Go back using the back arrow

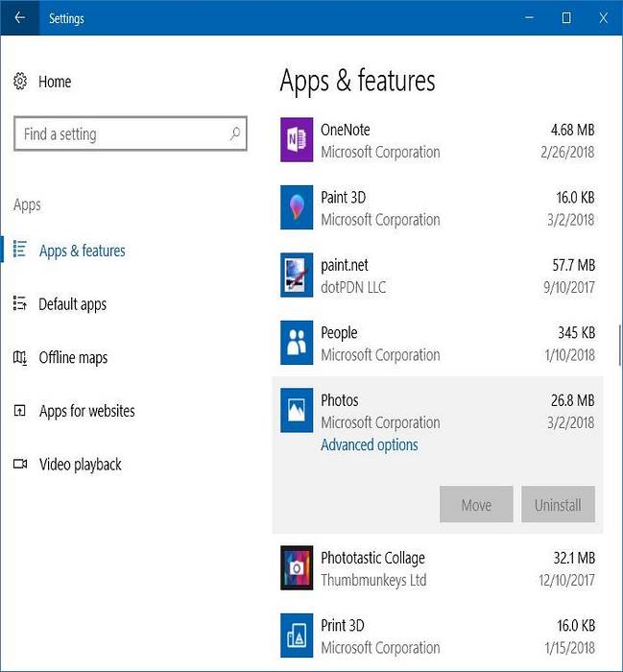(x=19, y=17)
